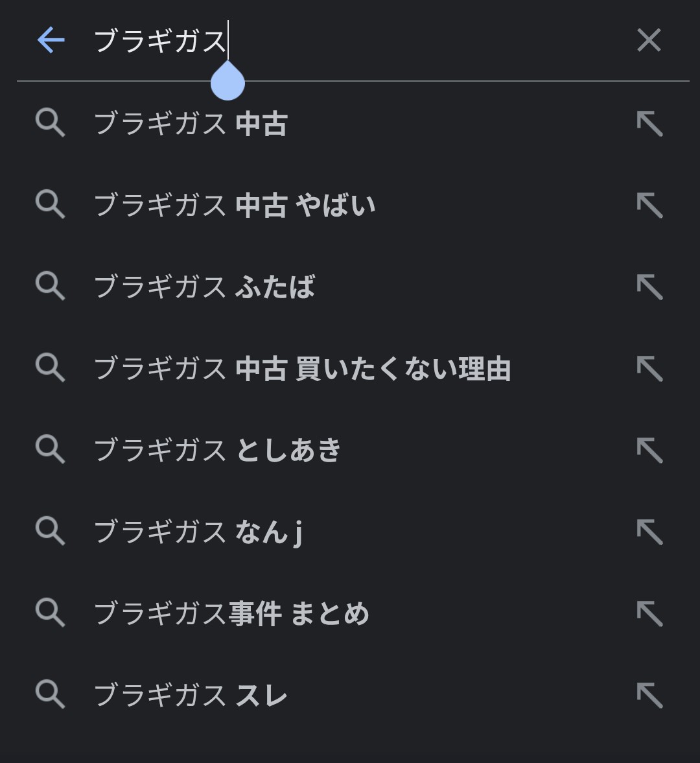Tap insert arrow beside なんj suggestion

649,532
